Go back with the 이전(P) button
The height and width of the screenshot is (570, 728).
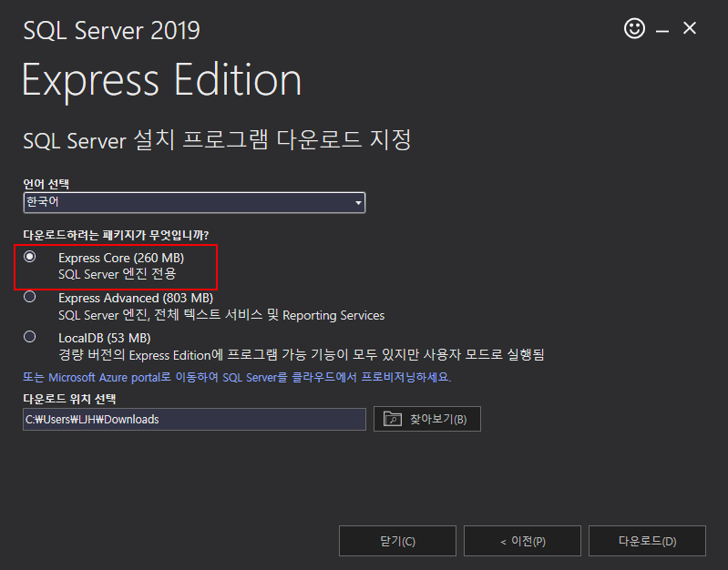522,541
